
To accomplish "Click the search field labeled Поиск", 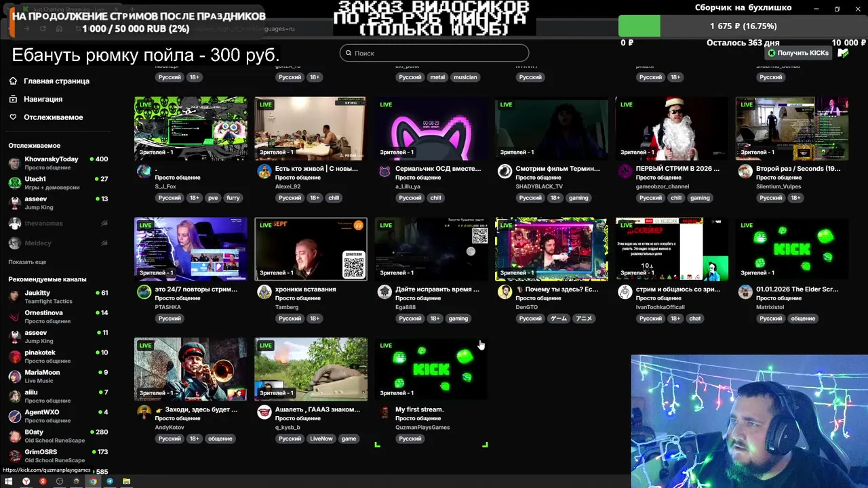I will (x=434, y=53).
